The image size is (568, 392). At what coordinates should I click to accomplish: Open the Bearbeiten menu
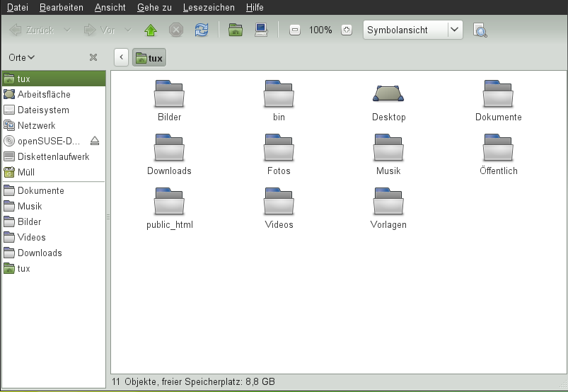[x=62, y=7]
